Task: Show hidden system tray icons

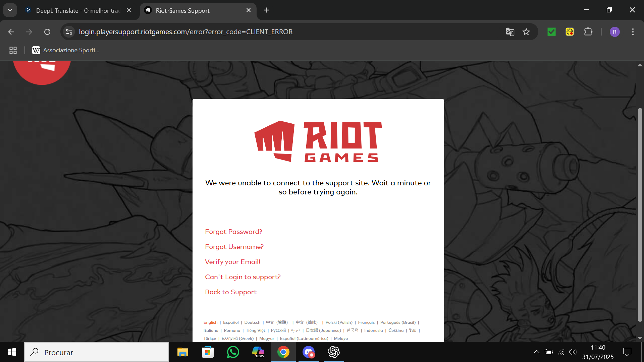Action: (536, 352)
